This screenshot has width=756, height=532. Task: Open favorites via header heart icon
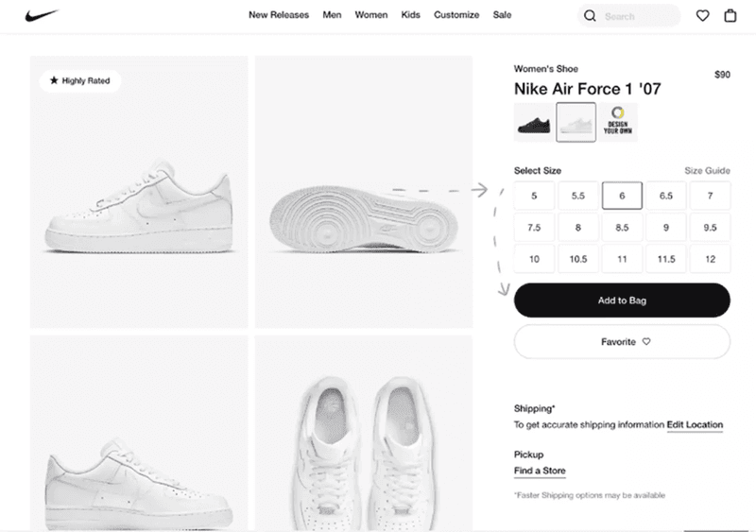coord(702,16)
